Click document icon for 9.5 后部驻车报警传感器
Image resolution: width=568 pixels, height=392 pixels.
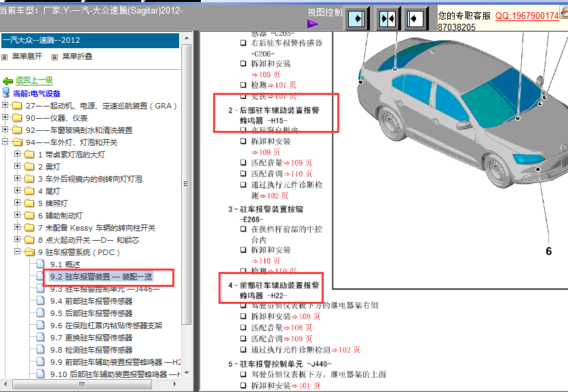41,313
